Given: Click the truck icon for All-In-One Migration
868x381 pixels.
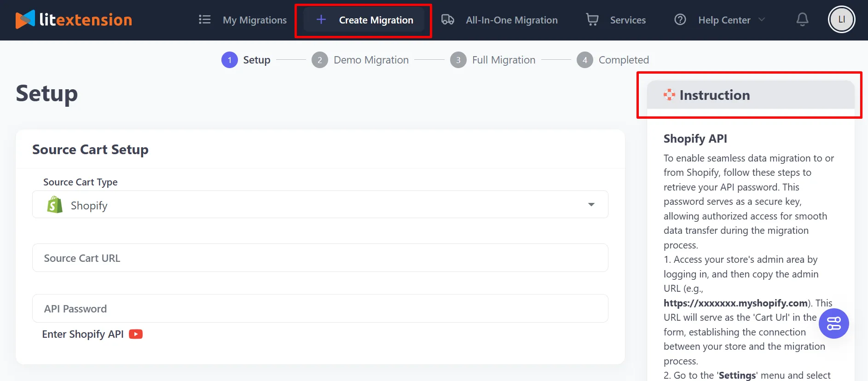Looking at the screenshot, I should tap(448, 19).
